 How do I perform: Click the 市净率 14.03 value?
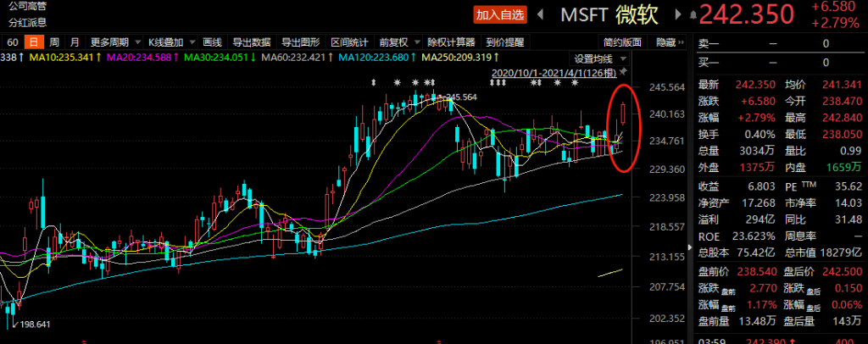pyautogui.click(x=849, y=203)
